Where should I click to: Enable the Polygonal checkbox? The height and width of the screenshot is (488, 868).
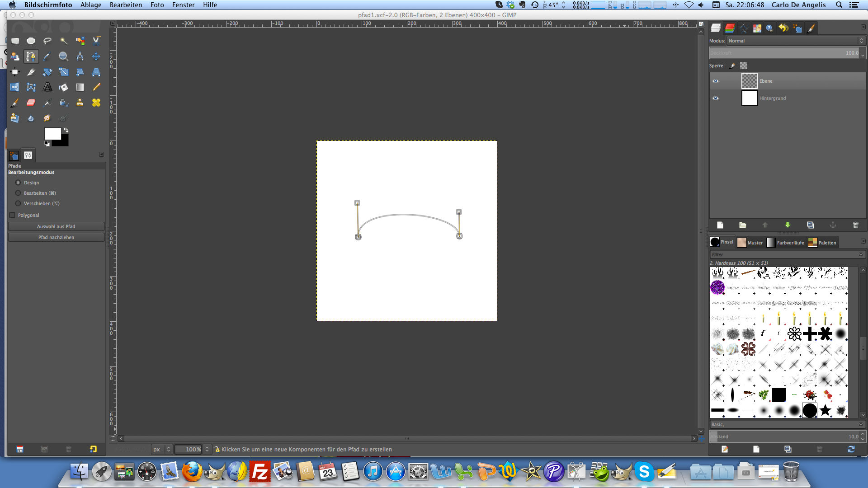coord(13,215)
